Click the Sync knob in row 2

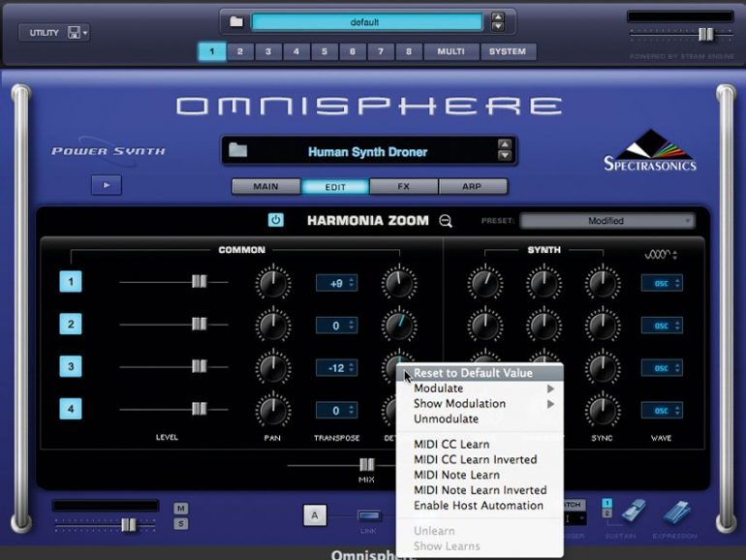click(603, 326)
